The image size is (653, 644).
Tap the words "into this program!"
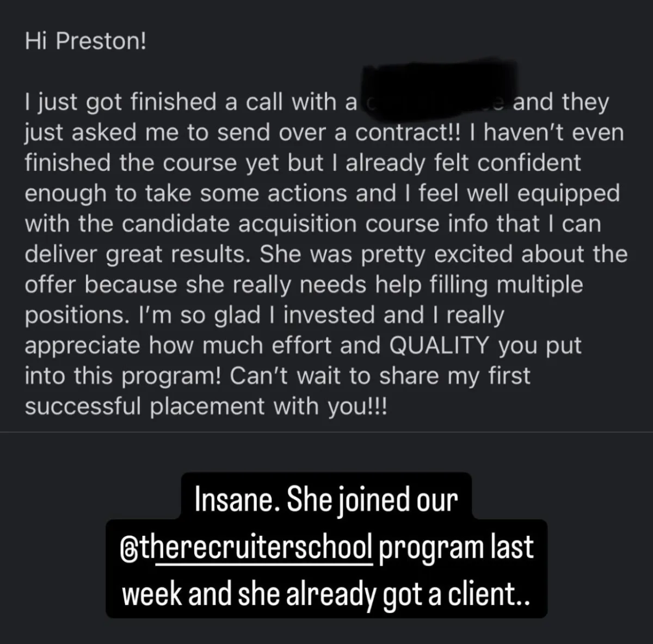pos(124,377)
